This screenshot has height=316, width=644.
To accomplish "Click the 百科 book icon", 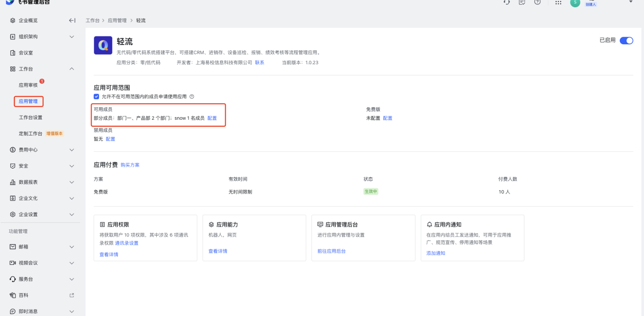I will pos(13,296).
